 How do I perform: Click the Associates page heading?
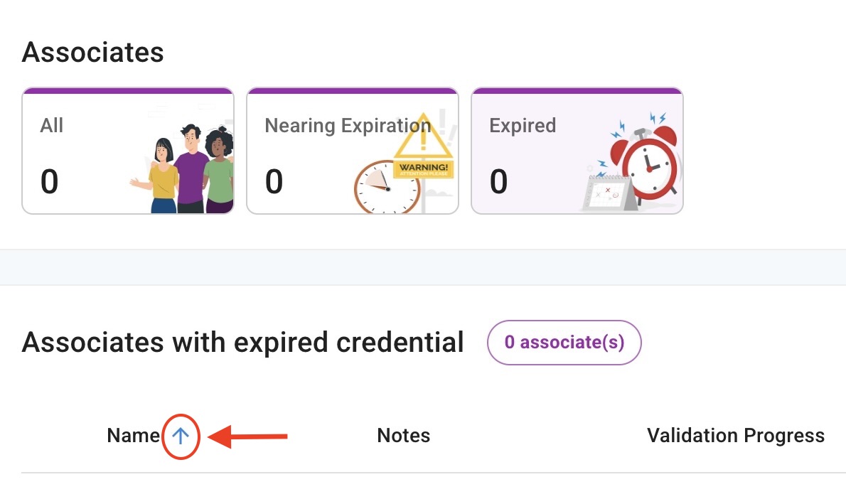pyautogui.click(x=93, y=52)
